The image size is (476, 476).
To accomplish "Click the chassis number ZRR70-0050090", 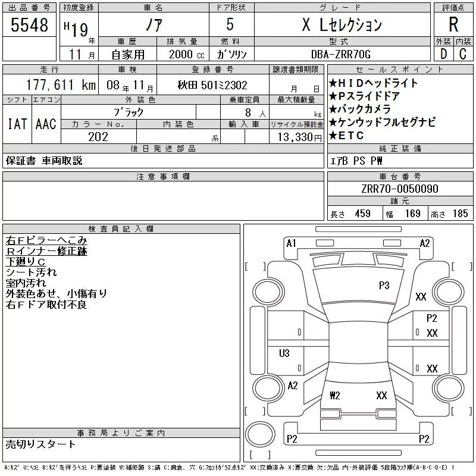I will pyautogui.click(x=399, y=189).
